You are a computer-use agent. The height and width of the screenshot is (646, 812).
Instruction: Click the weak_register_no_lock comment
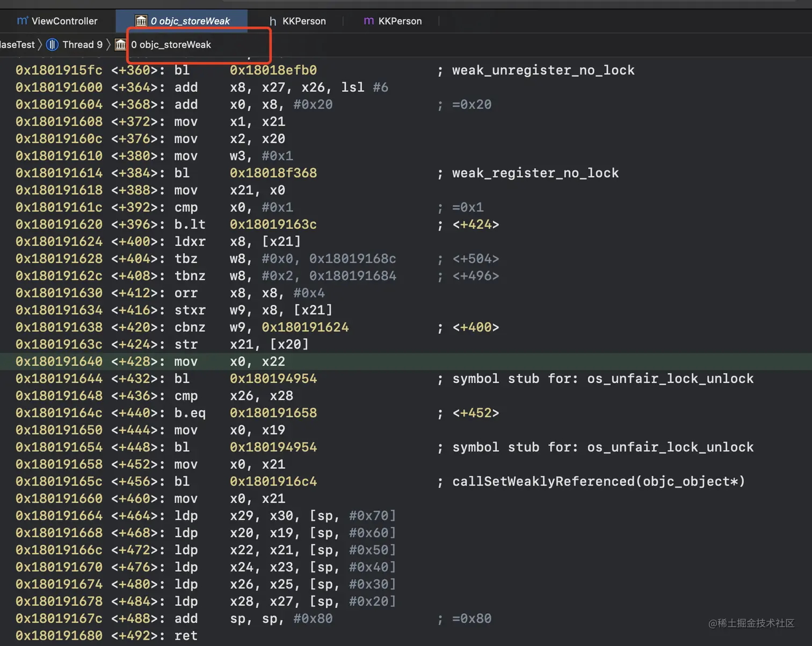(x=535, y=173)
